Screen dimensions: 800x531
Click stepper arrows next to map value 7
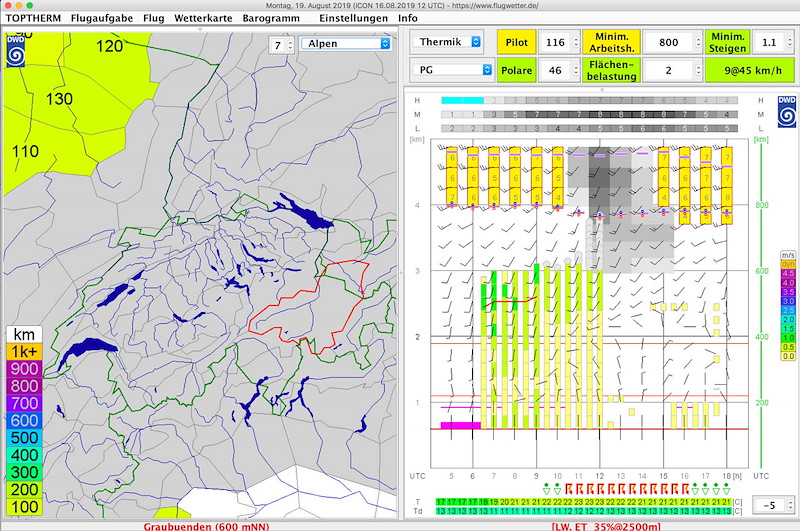[x=290, y=45]
